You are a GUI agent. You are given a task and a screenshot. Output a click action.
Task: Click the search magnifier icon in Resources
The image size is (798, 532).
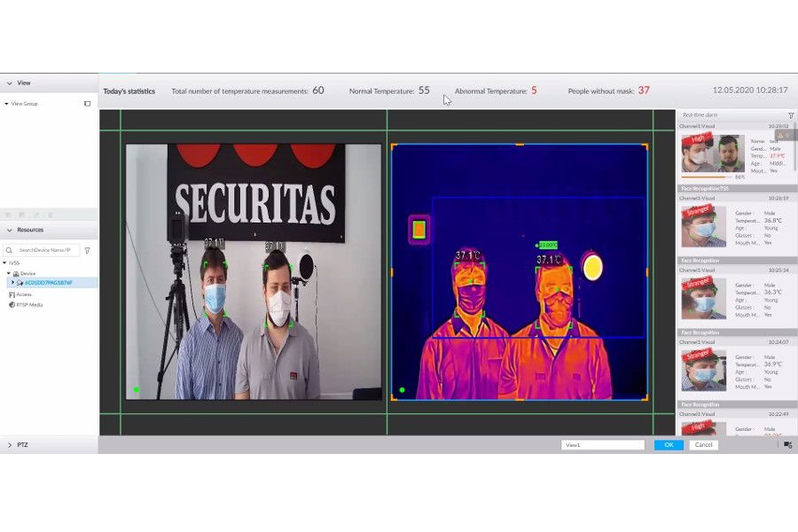point(11,251)
